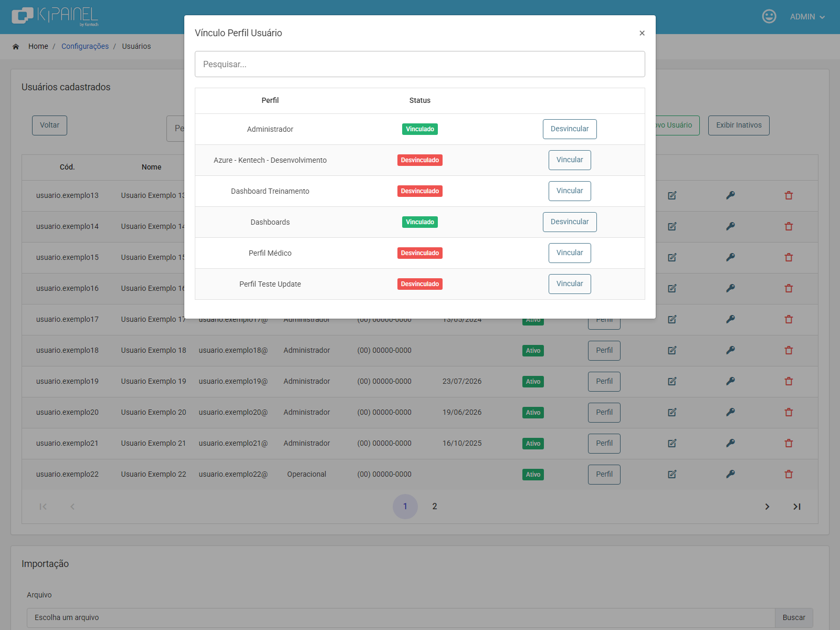Link the Perfil Médico profile

[x=570, y=253]
